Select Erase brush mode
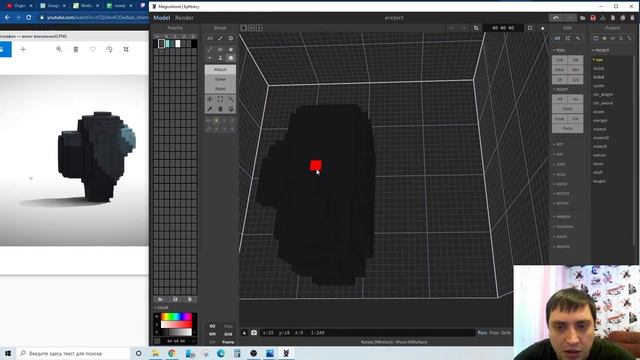This screenshot has width=640, height=360. coord(220,79)
